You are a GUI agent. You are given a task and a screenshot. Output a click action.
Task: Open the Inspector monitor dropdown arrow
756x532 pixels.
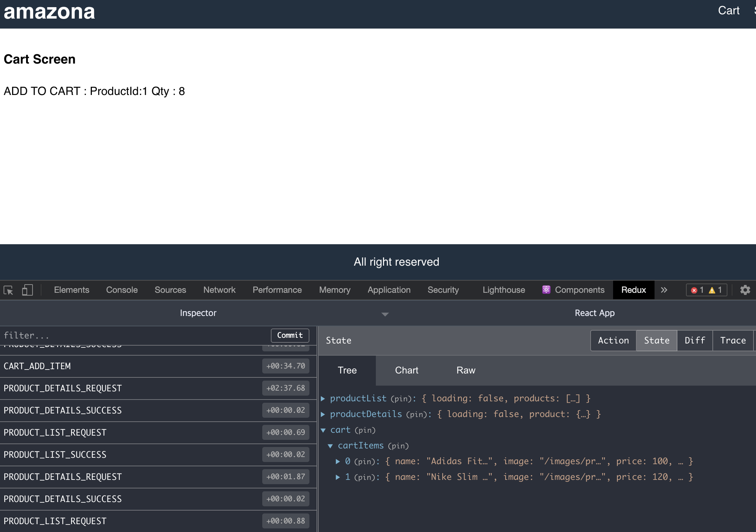385,314
